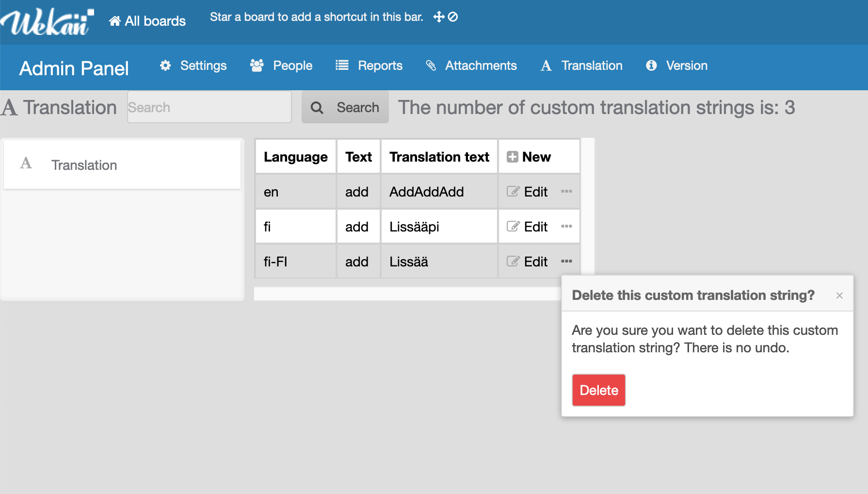Edit the AddAddAdd translation

point(528,192)
